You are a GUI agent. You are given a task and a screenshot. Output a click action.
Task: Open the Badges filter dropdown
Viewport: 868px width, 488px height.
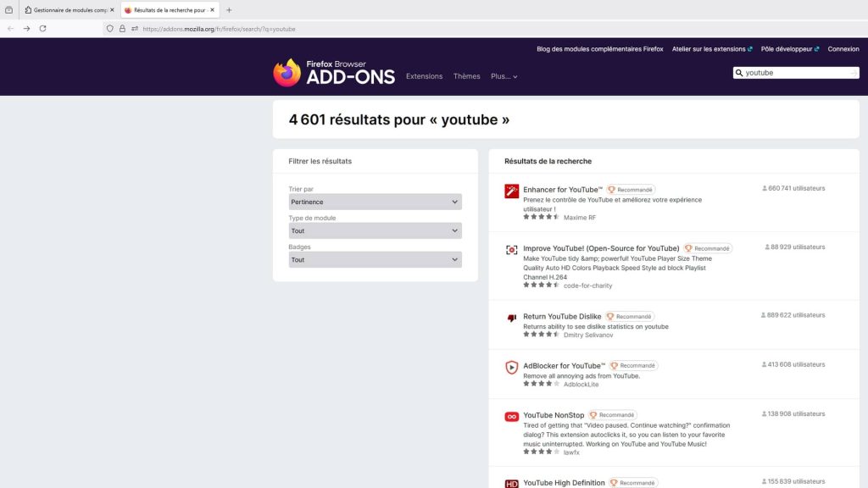374,259
